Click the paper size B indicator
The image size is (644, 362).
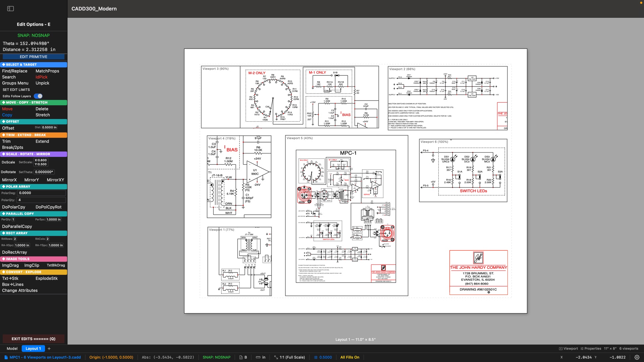[243, 357]
